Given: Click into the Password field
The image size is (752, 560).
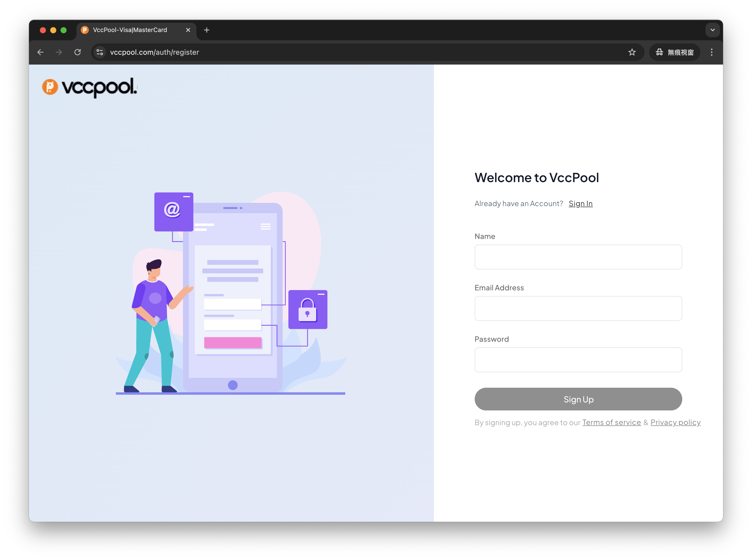Looking at the screenshot, I should coord(578,360).
